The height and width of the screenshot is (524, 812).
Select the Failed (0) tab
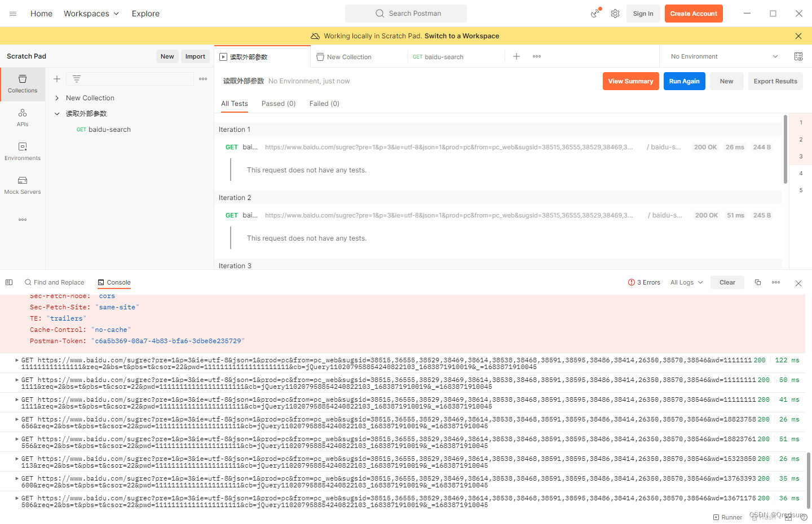tap(324, 104)
